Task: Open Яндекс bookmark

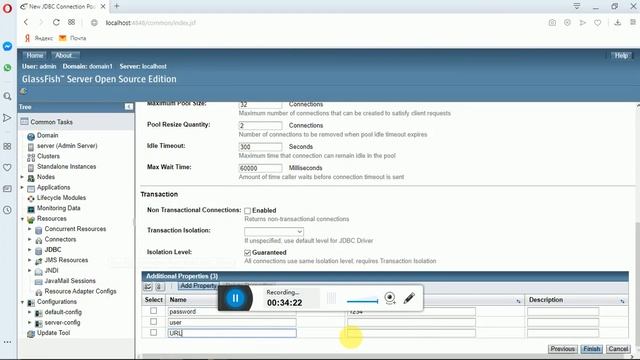Action: click(x=39, y=38)
